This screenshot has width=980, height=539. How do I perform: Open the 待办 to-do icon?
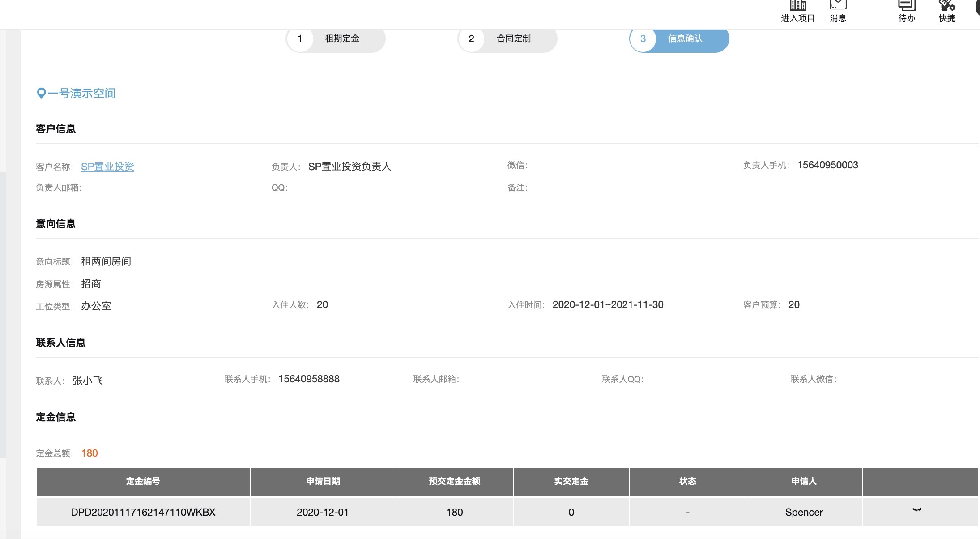click(x=907, y=6)
